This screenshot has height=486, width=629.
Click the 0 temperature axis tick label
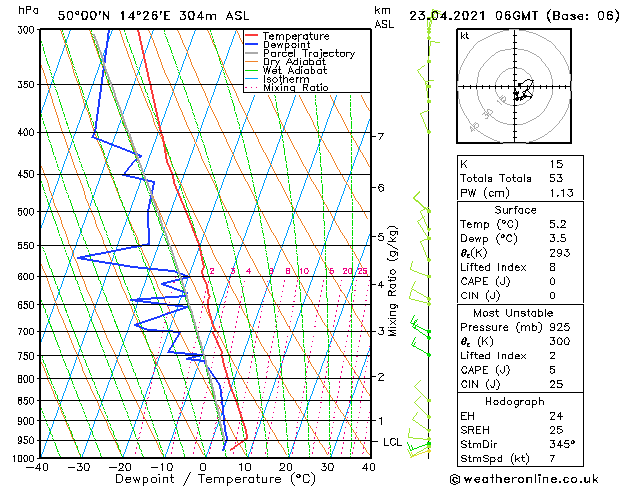[x=203, y=467]
